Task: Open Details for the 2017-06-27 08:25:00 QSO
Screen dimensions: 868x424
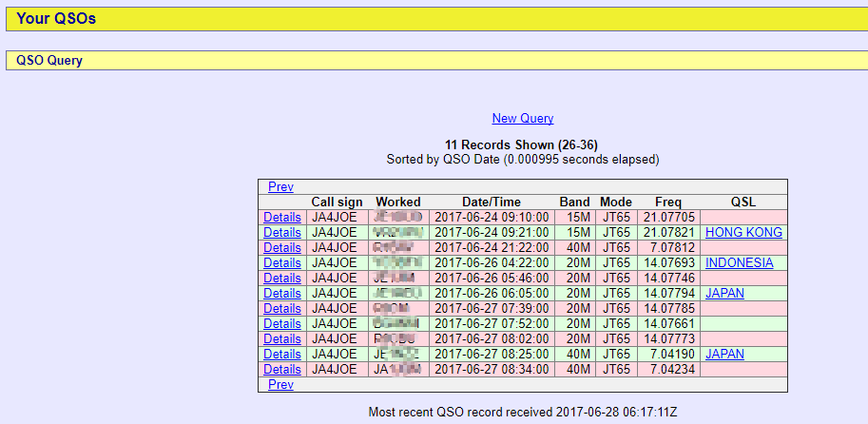Action: (282, 355)
